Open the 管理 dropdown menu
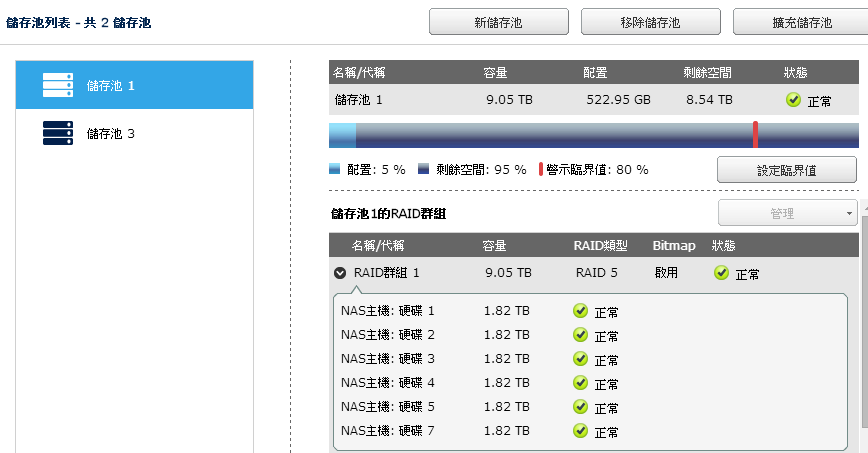The width and height of the screenshot is (868, 453). click(x=787, y=213)
